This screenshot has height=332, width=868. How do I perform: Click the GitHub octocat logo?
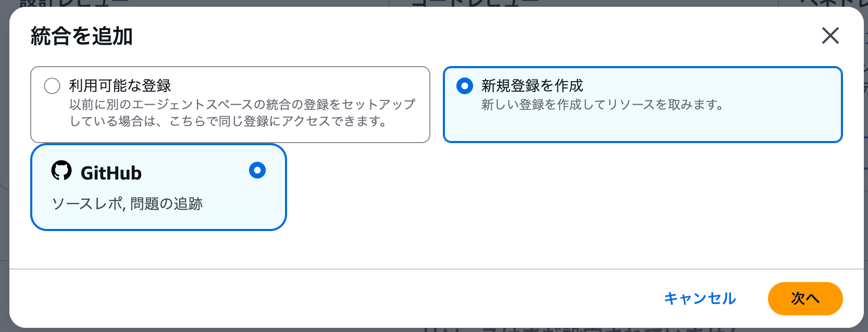coord(61,170)
